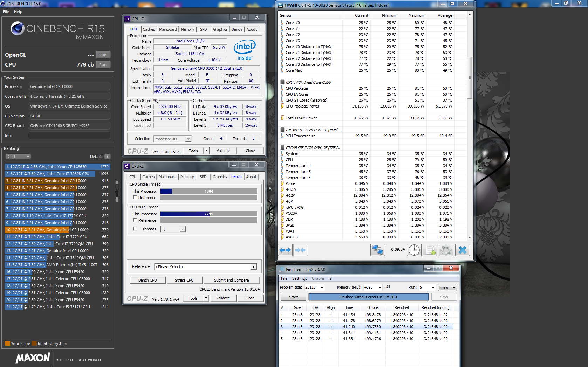Image resolution: width=588 pixels, height=367 pixels.
Task: Click the LinX 'Finished without errors' progress bar
Action: point(368,297)
